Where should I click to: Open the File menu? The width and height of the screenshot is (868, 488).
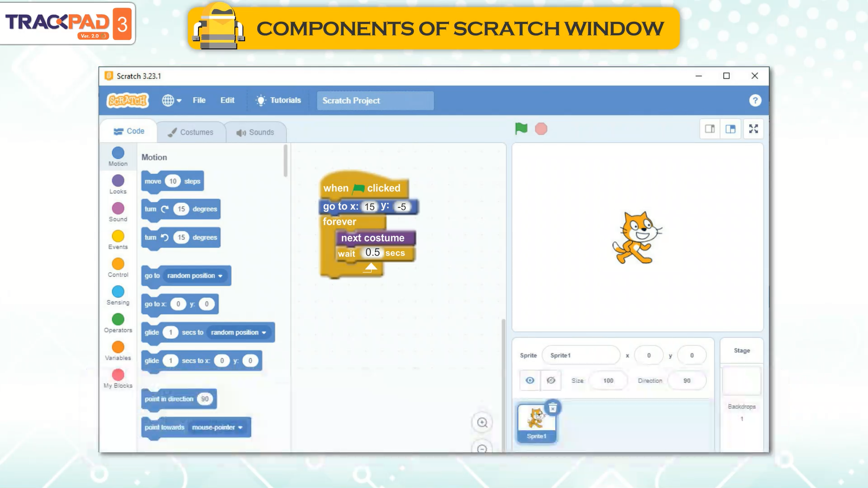tap(199, 100)
